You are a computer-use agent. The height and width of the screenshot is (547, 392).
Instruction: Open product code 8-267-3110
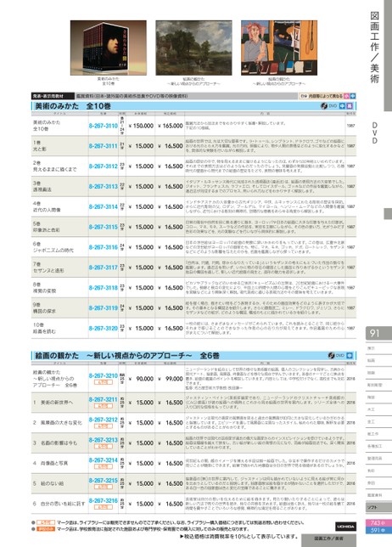[x=104, y=126]
